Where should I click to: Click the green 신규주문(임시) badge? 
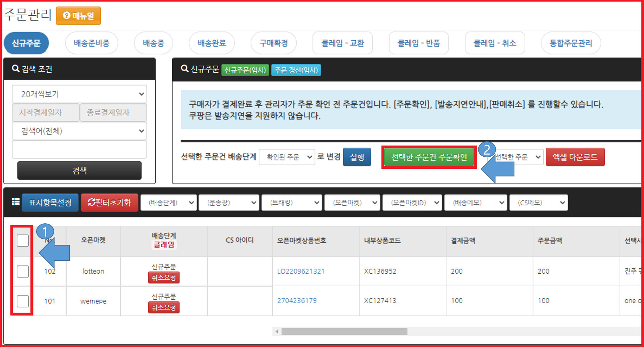pyautogui.click(x=245, y=70)
